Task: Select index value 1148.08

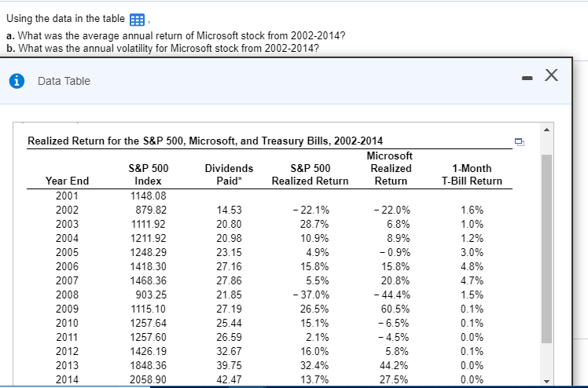Action: pyautogui.click(x=148, y=196)
